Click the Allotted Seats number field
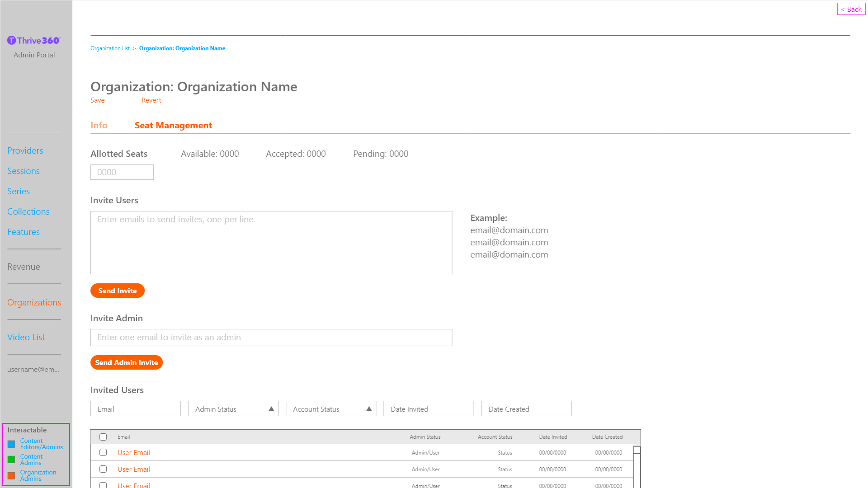This screenshot has width=868, height=488. tap(122, 172)
